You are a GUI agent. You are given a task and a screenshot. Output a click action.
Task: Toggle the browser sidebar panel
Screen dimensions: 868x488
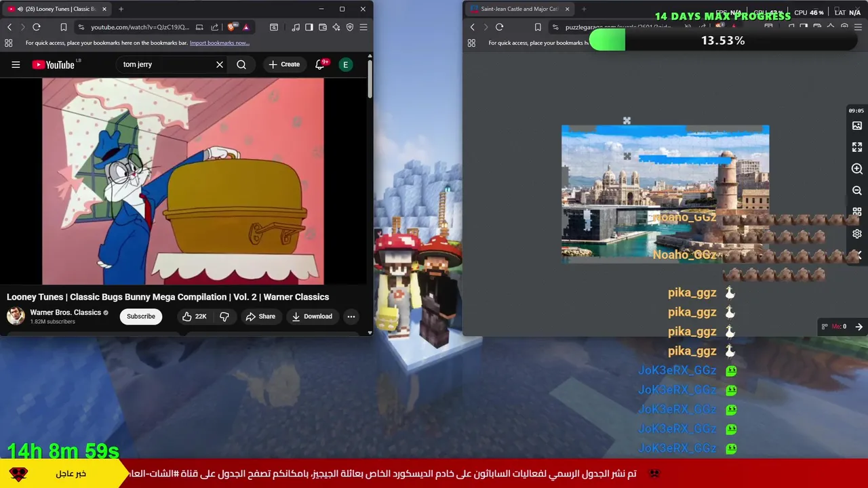point(309,27)
